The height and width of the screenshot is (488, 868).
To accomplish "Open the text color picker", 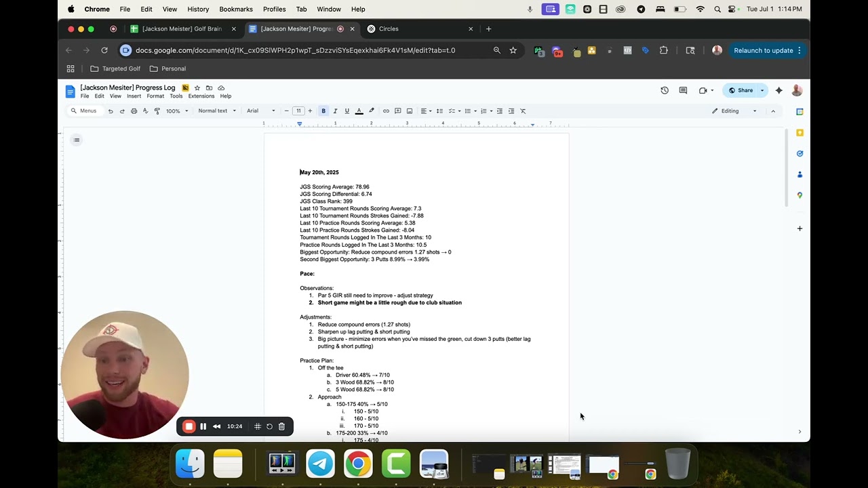I will (x=359, y=111).
